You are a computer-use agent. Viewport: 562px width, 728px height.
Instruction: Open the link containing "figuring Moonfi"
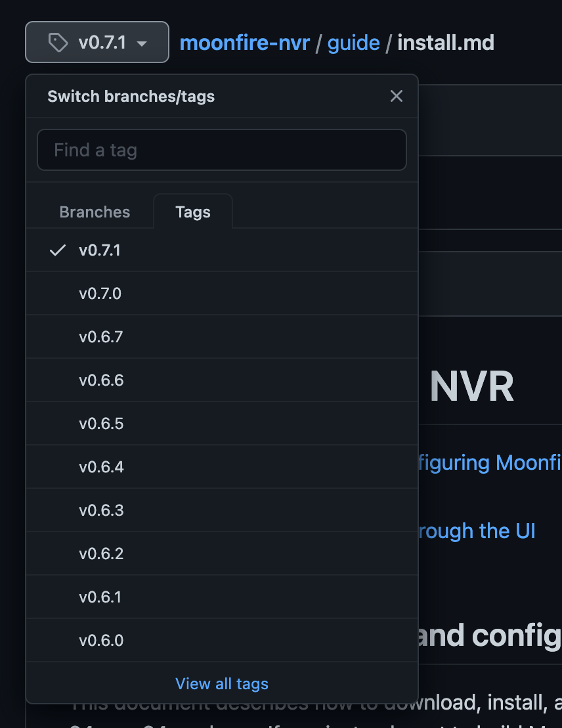tap(490, 463)
